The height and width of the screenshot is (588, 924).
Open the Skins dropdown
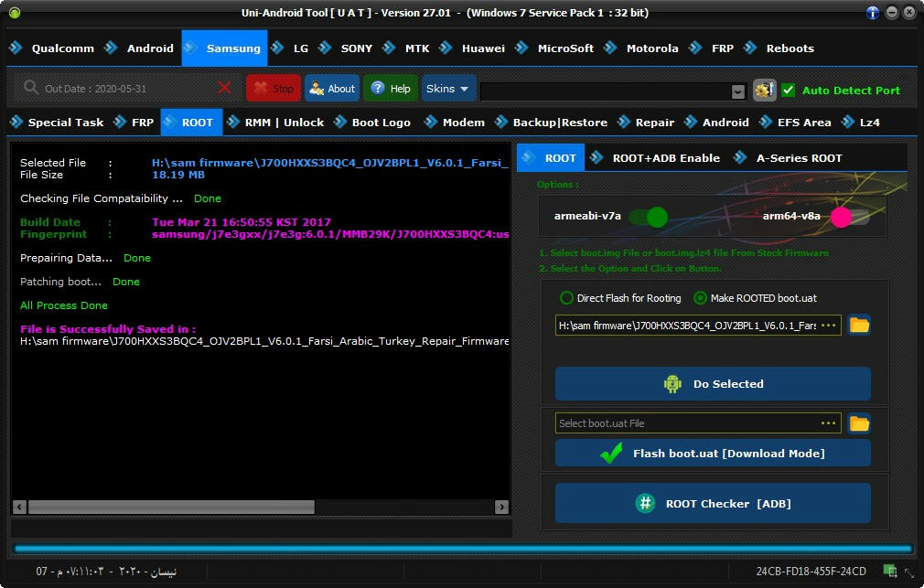point(448,89)
